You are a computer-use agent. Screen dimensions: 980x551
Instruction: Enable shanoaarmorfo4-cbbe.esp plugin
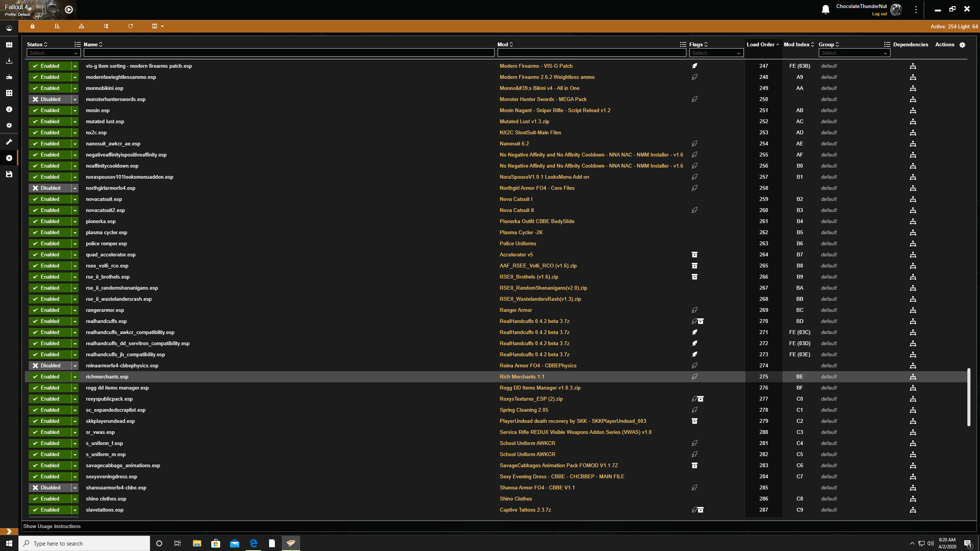click(50, 487)
